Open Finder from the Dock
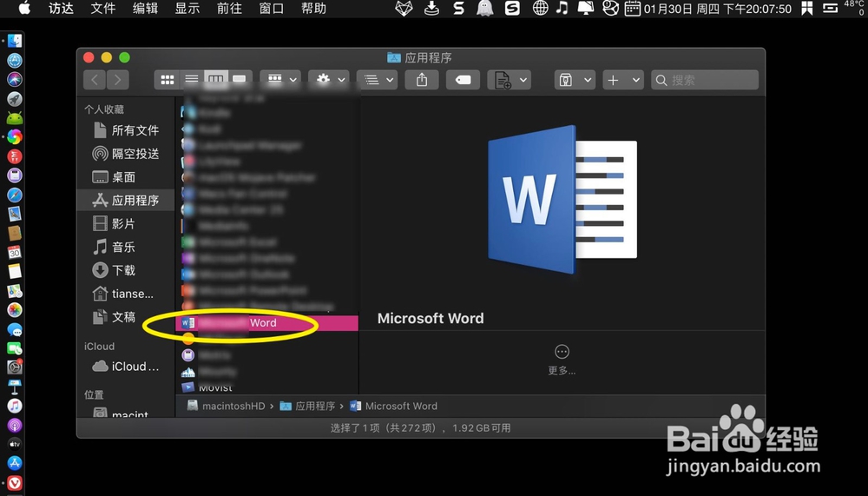The image size is (868, 496). click(x=15, y=41)
